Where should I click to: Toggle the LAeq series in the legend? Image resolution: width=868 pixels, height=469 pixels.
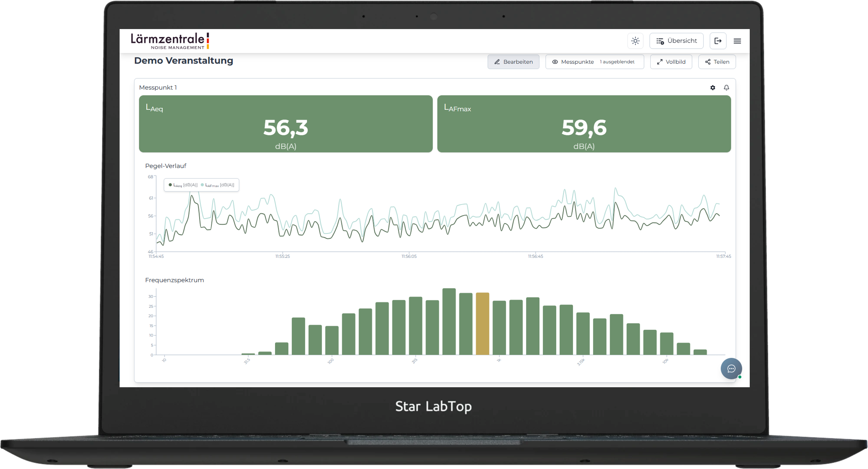coord(182,185)
